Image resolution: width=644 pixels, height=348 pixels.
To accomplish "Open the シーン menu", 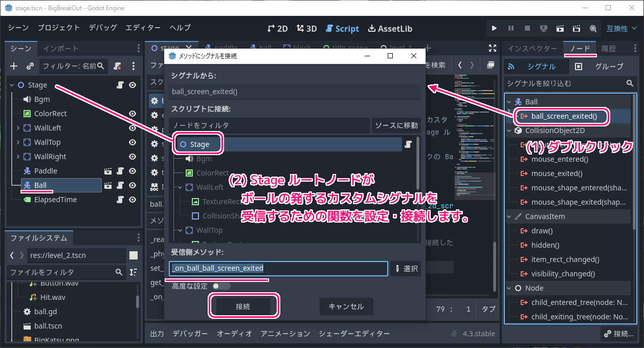I will click(18, 28).
